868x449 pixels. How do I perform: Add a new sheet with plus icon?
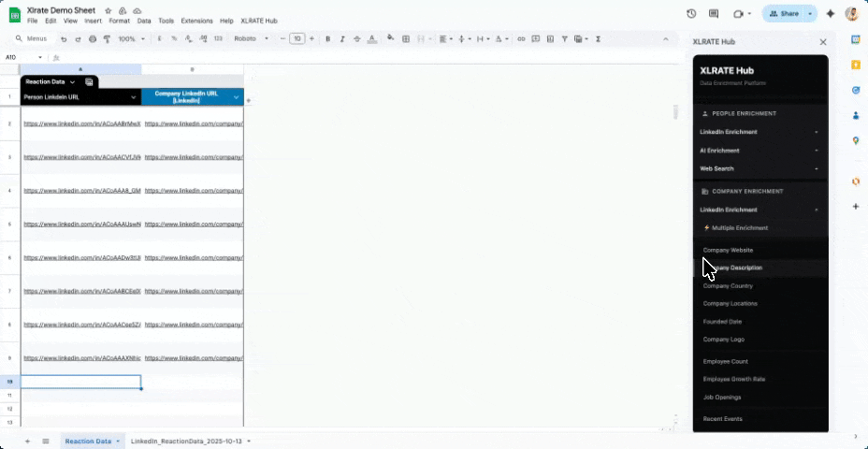pos(27,441)
